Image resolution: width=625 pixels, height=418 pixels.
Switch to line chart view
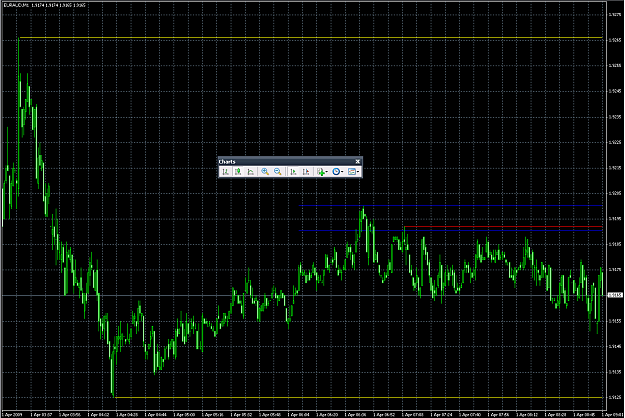[251, 172]
